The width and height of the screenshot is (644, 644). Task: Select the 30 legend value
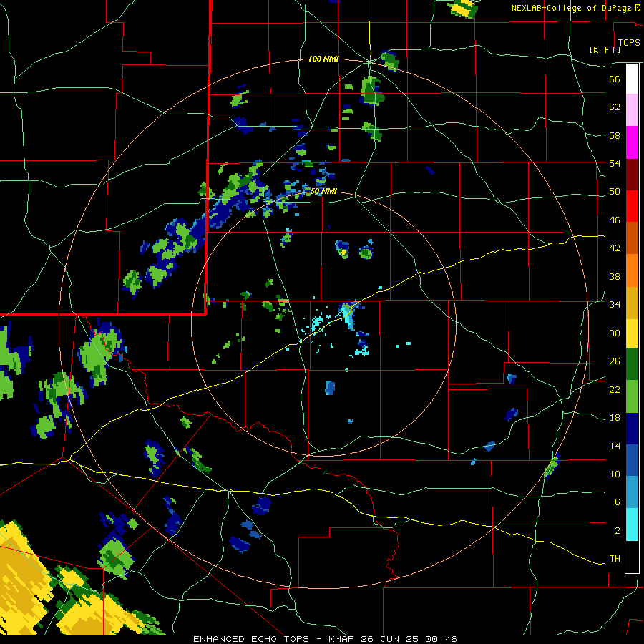tap(615, 333)
